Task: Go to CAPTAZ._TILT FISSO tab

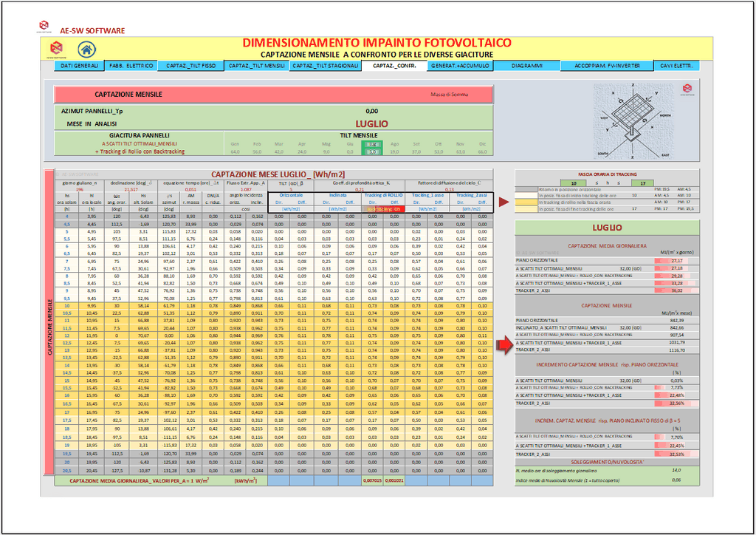Action: pos(190,66)
